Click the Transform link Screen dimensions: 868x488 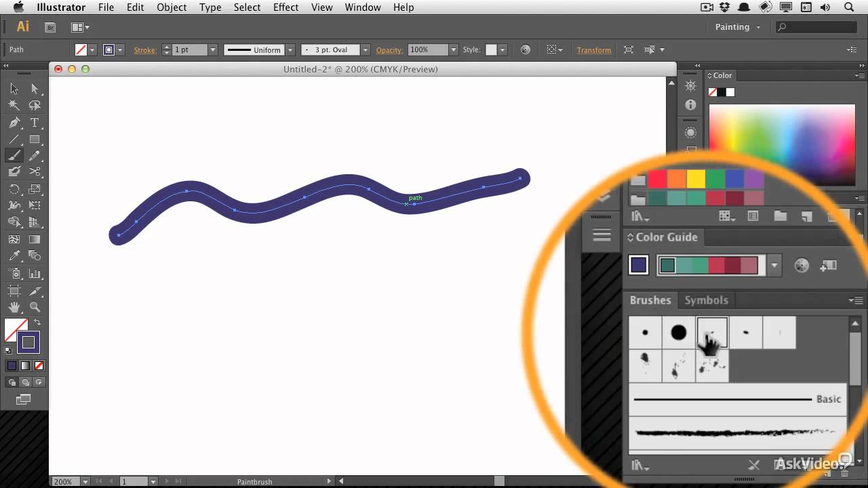click(594, 50)
